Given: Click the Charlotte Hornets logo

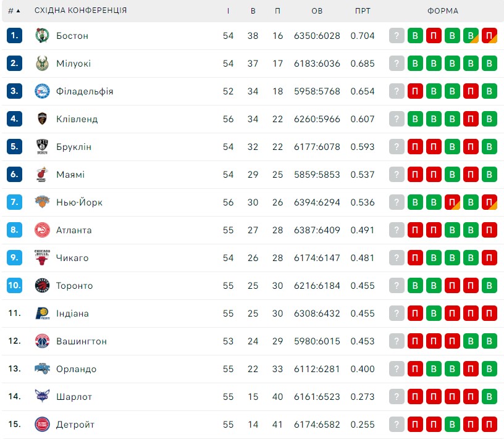Looking at the screenshot, I should point(42,396).
